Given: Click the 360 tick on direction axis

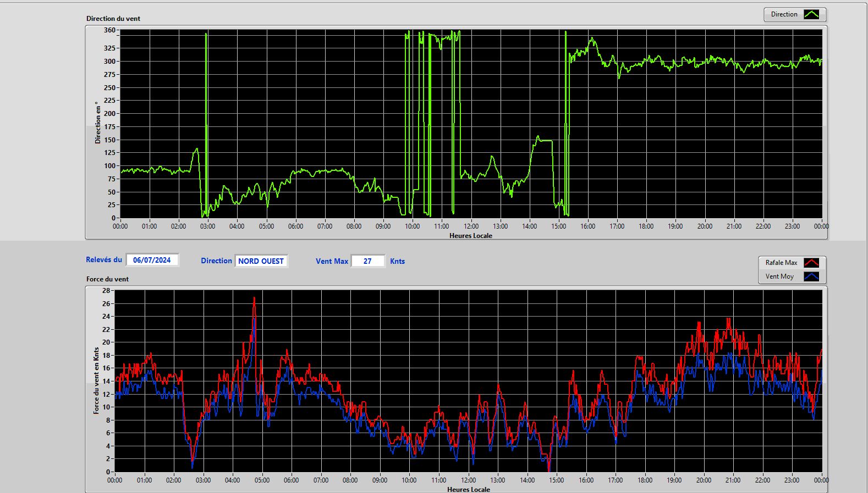Looking at the screenshot, I should 109,30.
